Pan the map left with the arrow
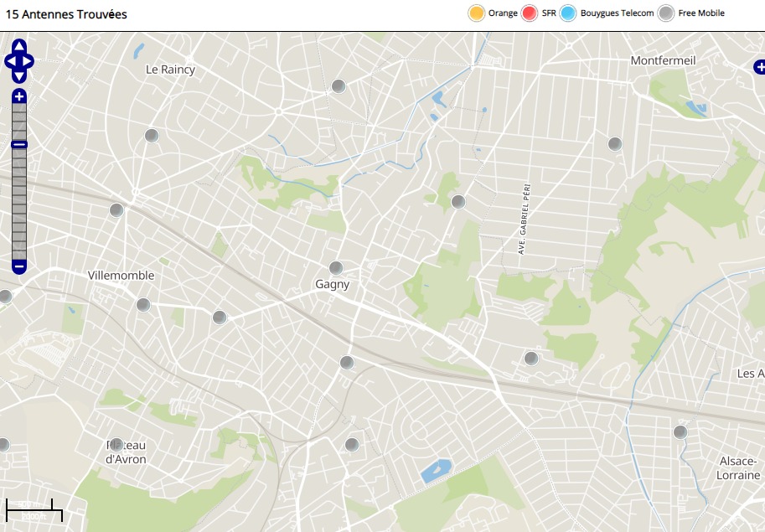765x532 pixels. [9, 61]
